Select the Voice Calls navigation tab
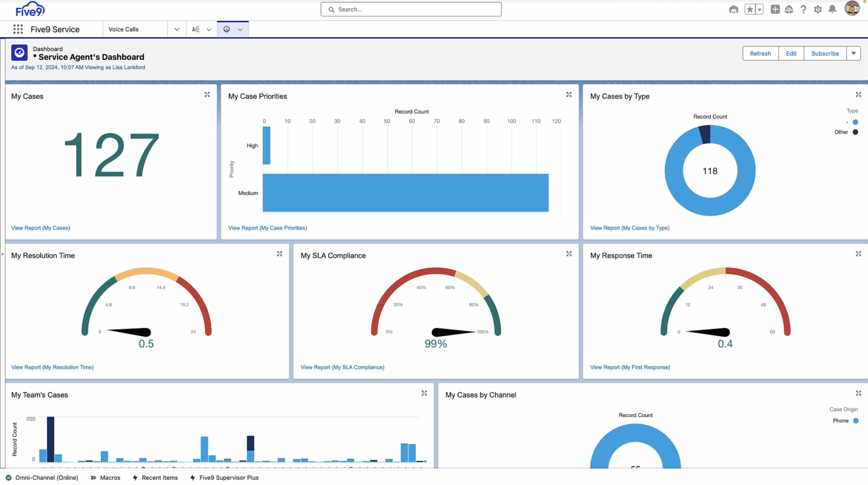This screenshot has height=485, width=868. (x=123, y=29)
